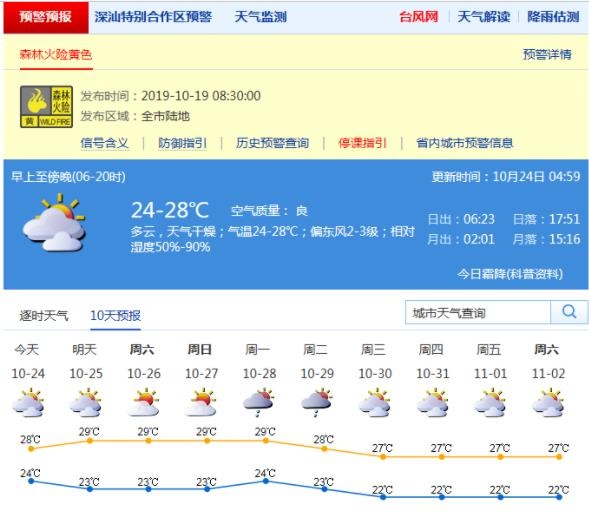
Task: Open the 预警详情 link
Action: tap(547, 54)
